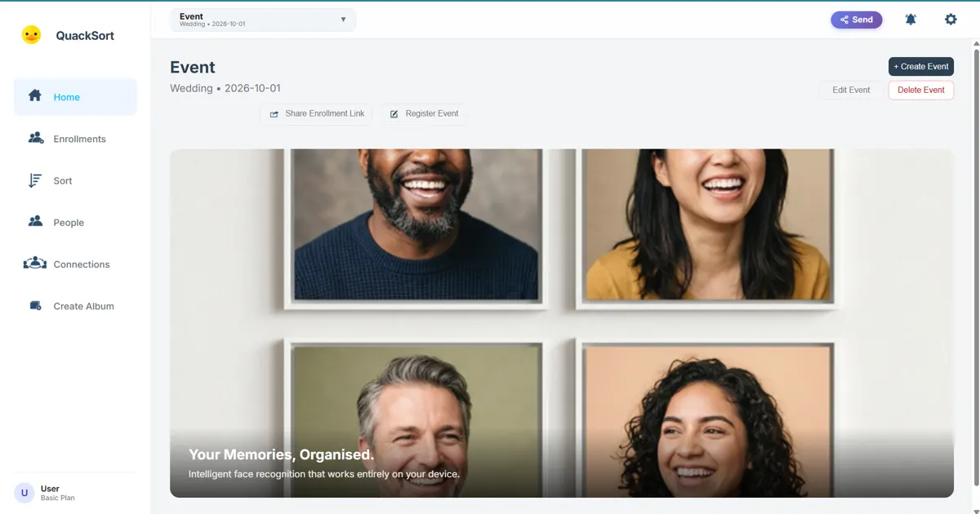Click the QuackSort duck logo
Viewport: 980px width, 514px height.
31,35
